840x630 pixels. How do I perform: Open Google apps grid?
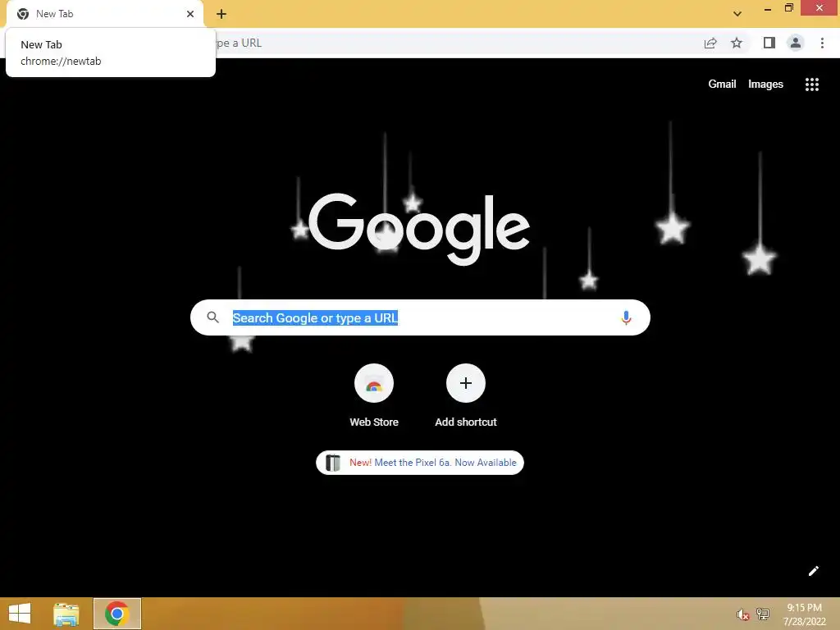(x=812, y=84)
